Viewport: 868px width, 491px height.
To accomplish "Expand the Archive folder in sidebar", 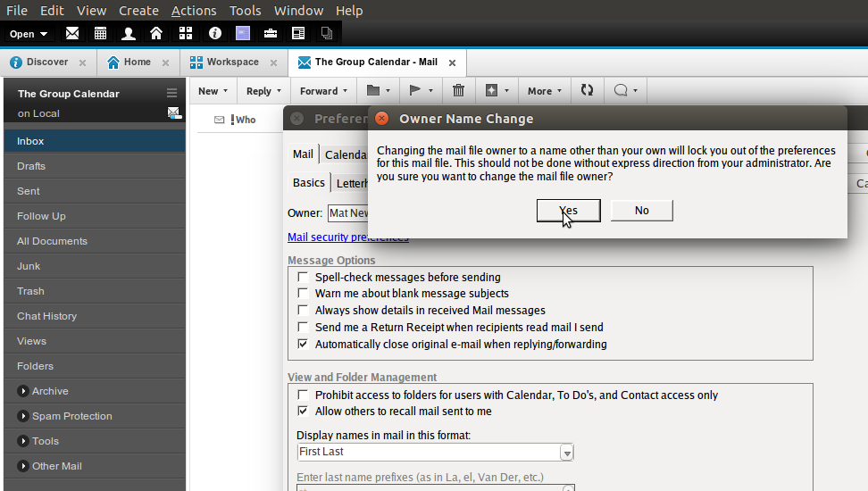I will (x=23, y=391).
